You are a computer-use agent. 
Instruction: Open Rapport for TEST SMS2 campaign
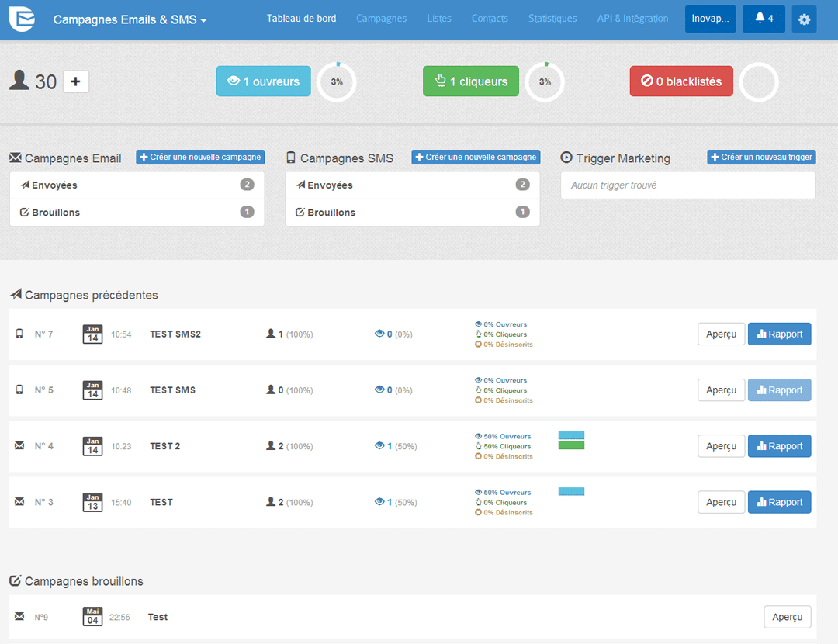click(x=779, y=334)
